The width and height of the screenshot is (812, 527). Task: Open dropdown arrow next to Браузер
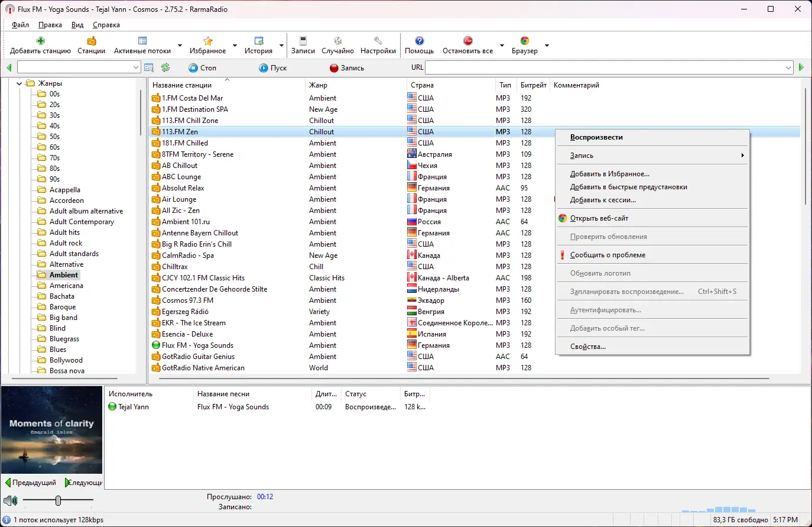547,46
